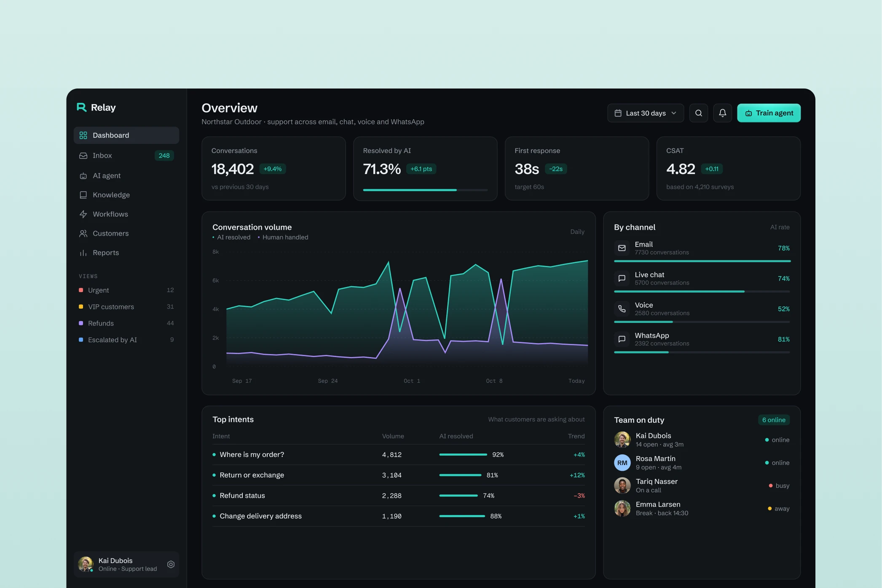Click the Live chat bubble icon

[x=622, y=278]
